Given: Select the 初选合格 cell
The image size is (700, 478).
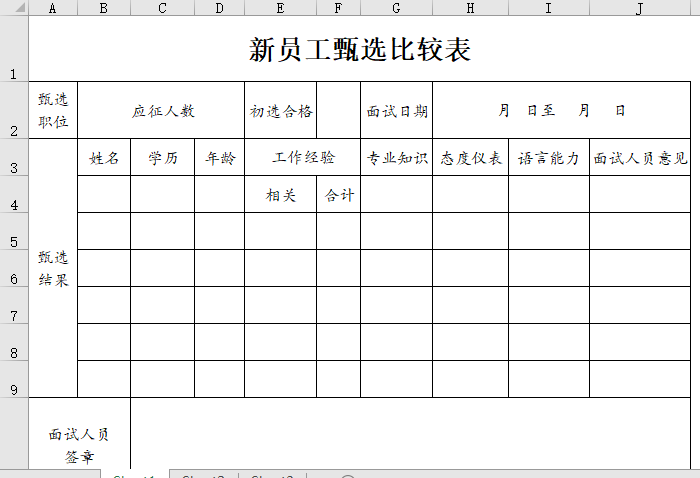Looking at the screenshot, I should tap(281, 111).
